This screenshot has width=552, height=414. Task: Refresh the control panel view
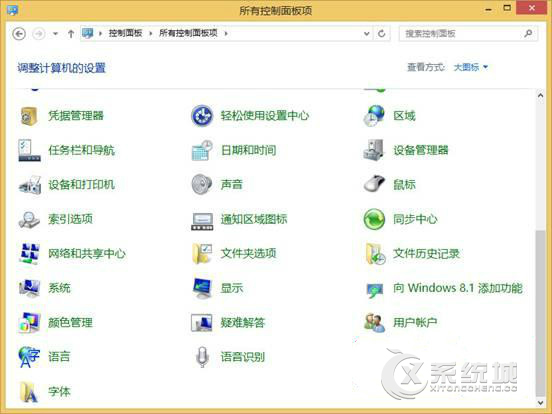coord(382,34)
